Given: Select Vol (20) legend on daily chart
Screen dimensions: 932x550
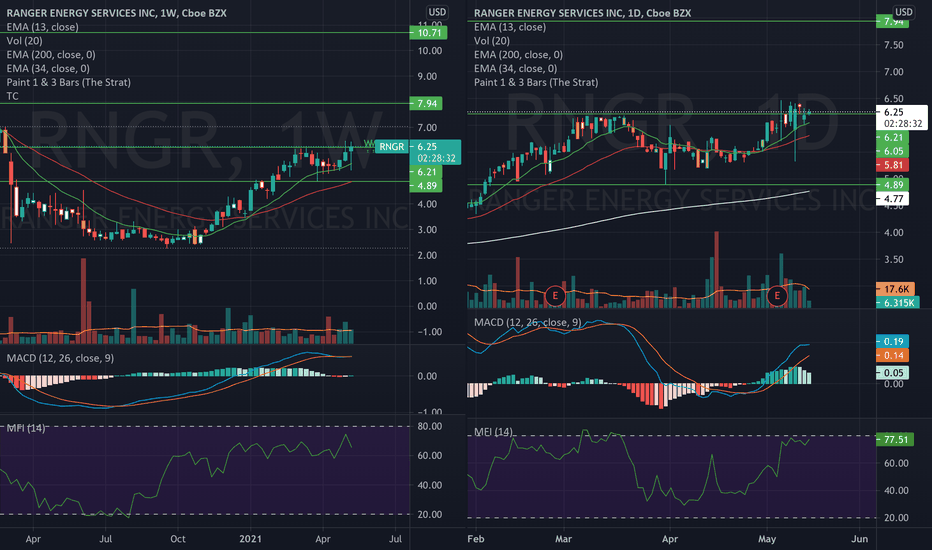Looking at the screenshot, I should [x=492, y=40].
